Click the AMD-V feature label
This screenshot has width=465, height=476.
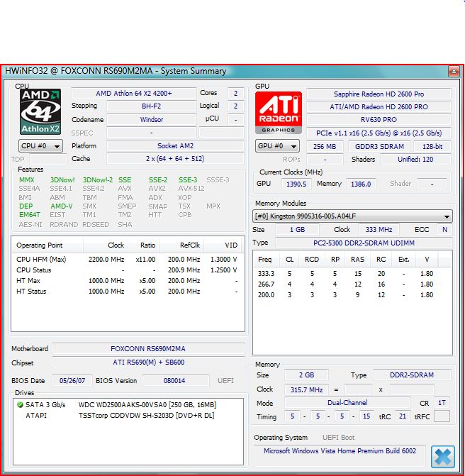[62, 206]
